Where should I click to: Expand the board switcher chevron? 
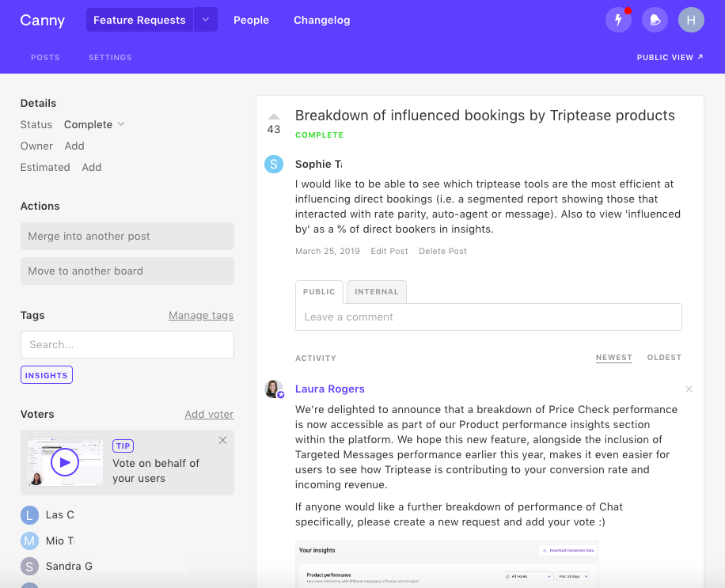(x=206, y=20)
